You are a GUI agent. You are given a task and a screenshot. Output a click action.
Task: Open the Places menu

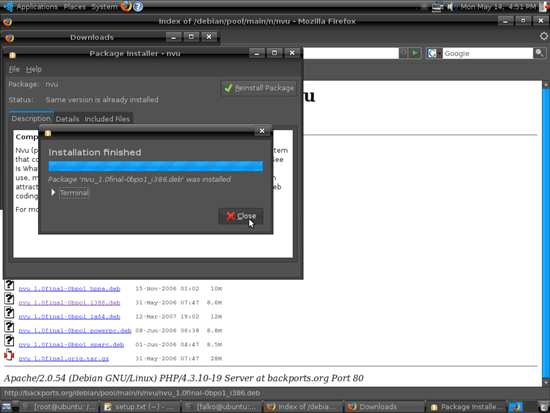74,6
